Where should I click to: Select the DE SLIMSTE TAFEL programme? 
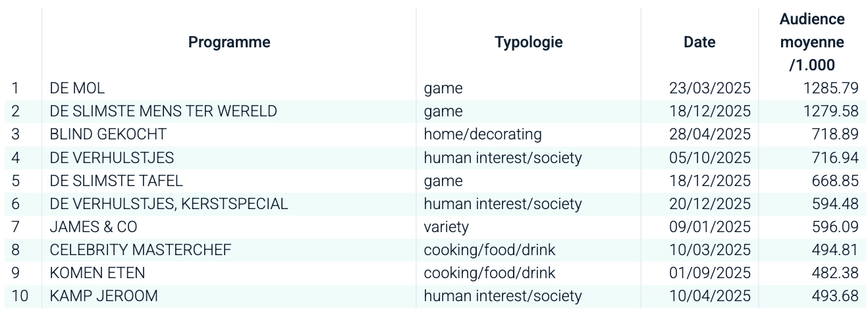click(x=116, y=181)
